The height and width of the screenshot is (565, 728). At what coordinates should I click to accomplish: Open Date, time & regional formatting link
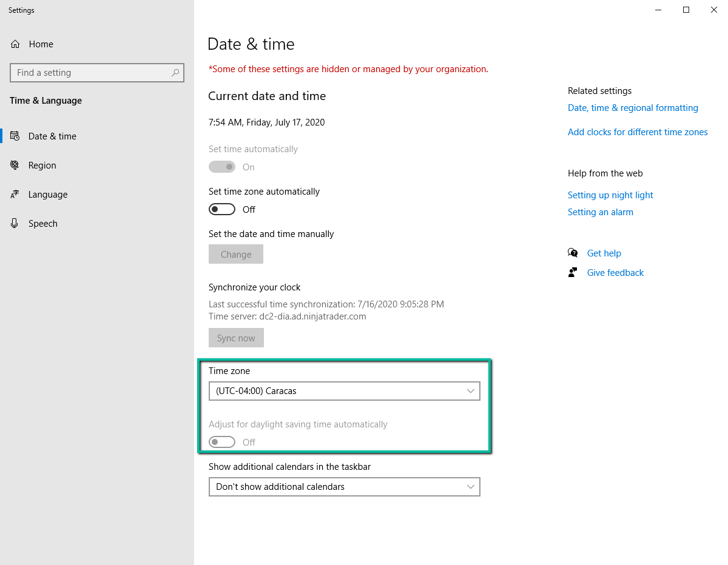click(x=633, y=108)
